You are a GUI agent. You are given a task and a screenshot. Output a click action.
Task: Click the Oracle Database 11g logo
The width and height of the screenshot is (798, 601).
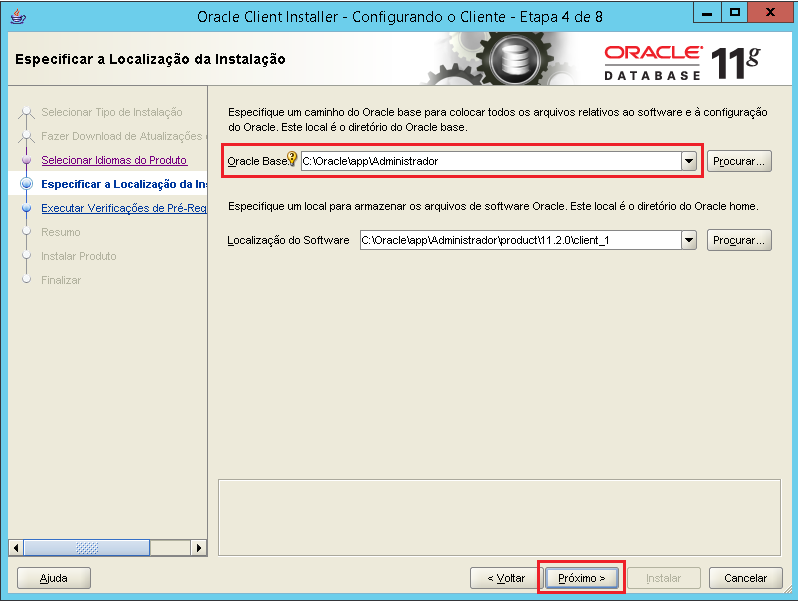pos(682,63)
